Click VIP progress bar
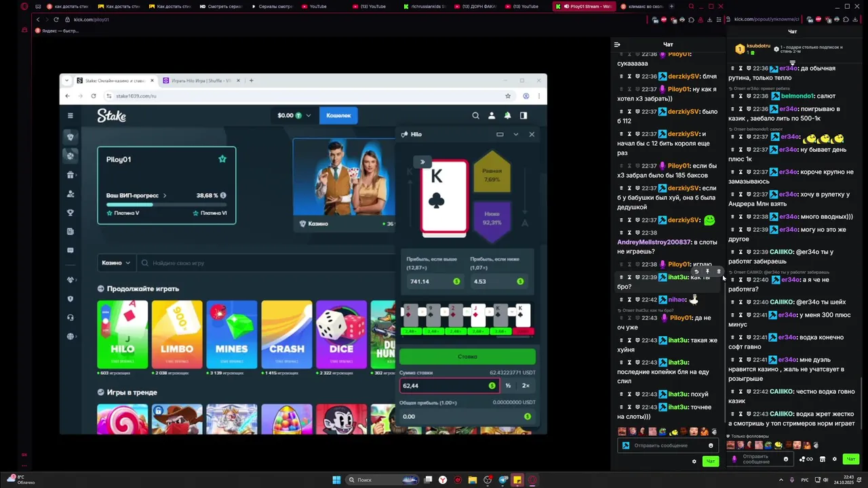The height and width of the screenshot is (488, 868). click(166, 204)
